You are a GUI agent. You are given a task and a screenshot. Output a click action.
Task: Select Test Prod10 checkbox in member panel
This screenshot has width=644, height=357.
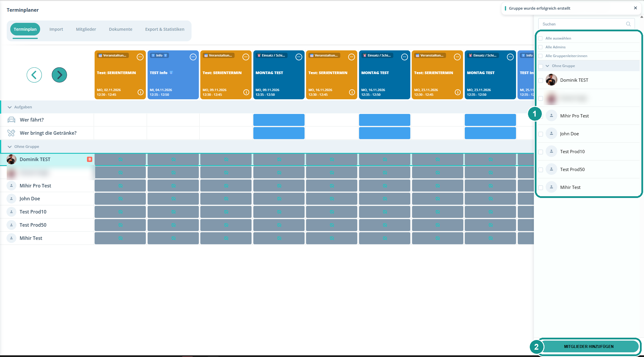(x=541, y=152)
